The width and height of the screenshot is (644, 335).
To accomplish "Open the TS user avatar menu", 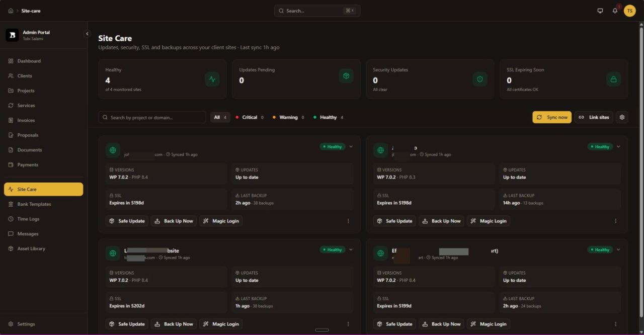I will coord(630,11).
